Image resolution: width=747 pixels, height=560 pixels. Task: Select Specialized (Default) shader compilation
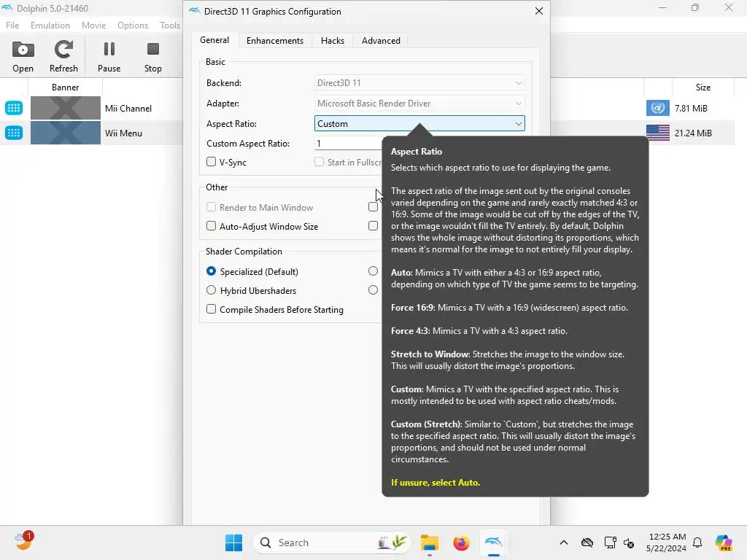coord(211,271)
